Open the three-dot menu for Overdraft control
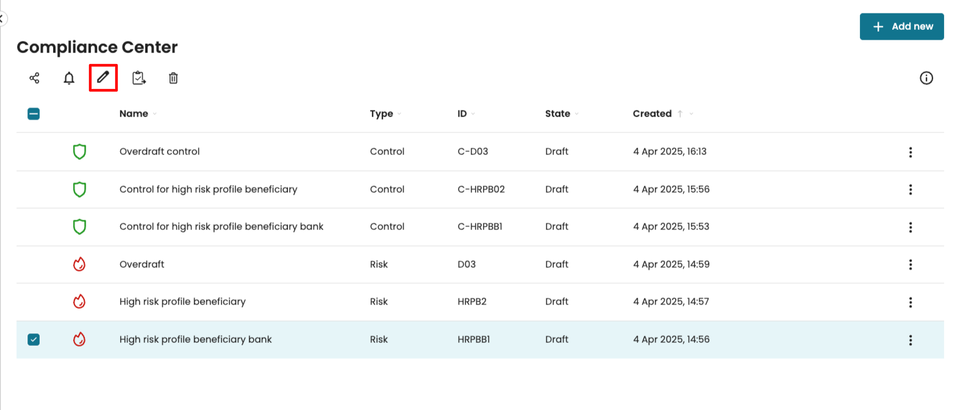Image resolution: width=980 pixels, height=410 pixels. [x=910, y=152]
